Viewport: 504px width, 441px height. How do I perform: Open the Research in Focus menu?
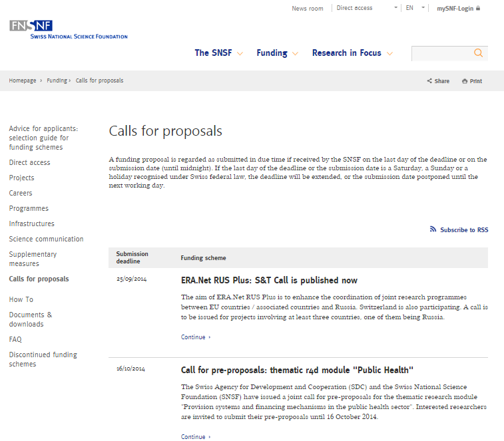(x=352, y=53)
